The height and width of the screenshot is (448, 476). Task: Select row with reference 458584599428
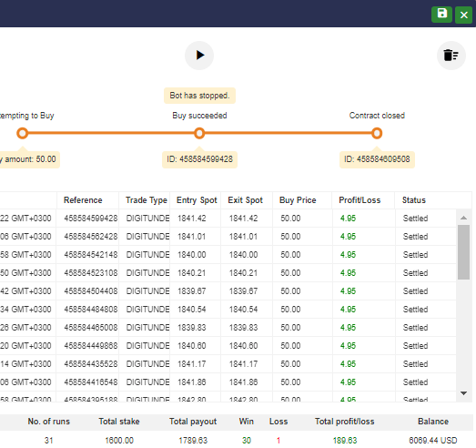[228, 219]
